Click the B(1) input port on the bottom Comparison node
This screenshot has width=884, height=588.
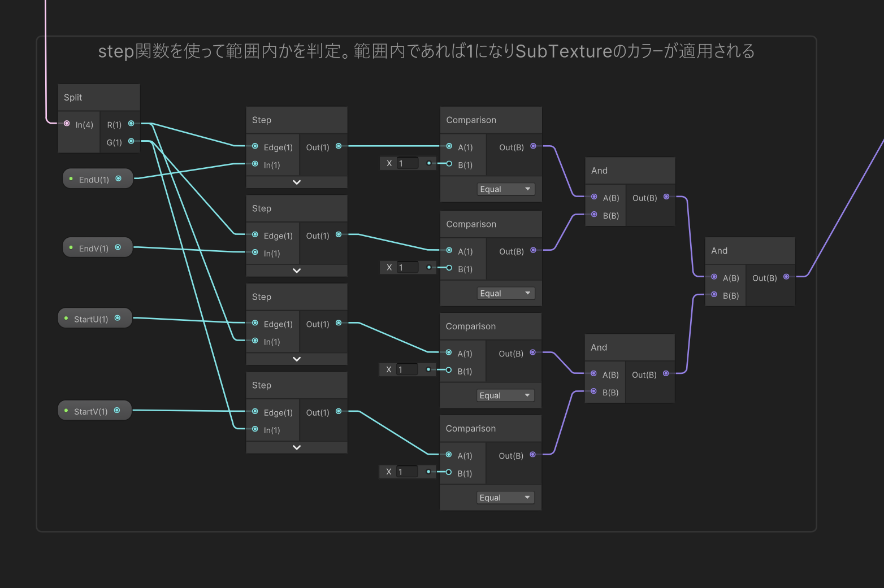coord(449,473)
